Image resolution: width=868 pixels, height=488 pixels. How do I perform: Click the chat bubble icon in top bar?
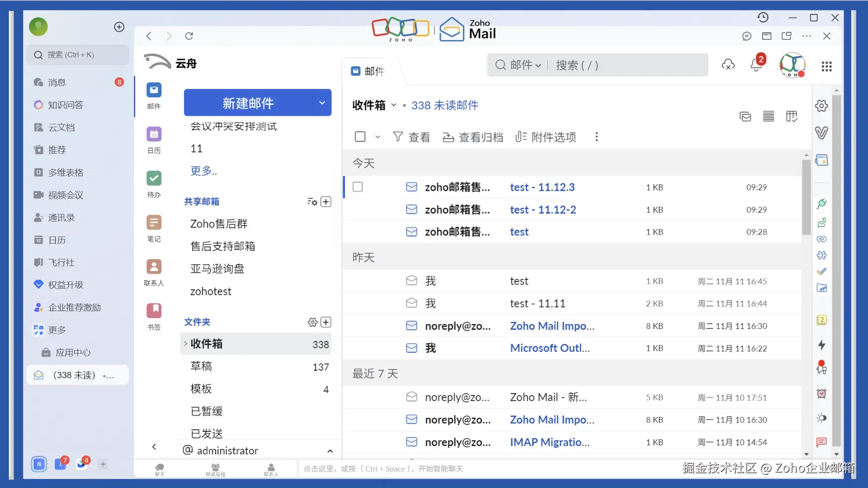746,36
